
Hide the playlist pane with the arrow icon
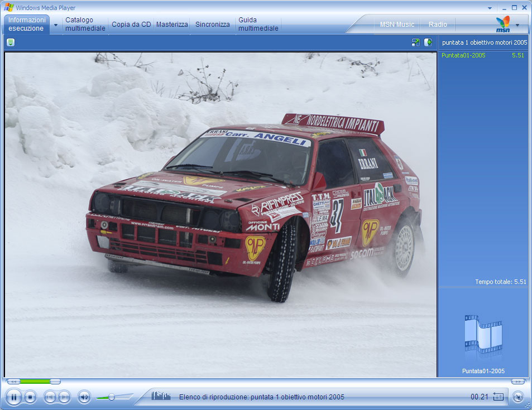pos(428,42)
